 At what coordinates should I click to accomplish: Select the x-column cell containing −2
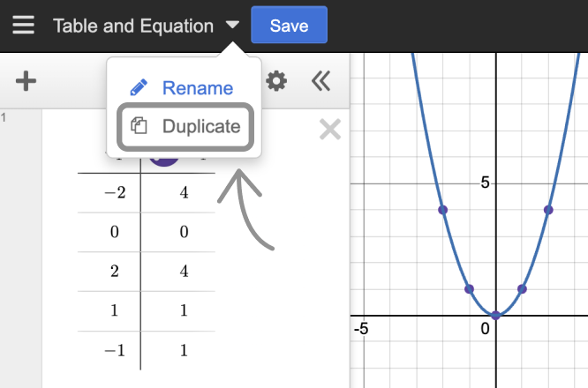click(x=115, y=194)
